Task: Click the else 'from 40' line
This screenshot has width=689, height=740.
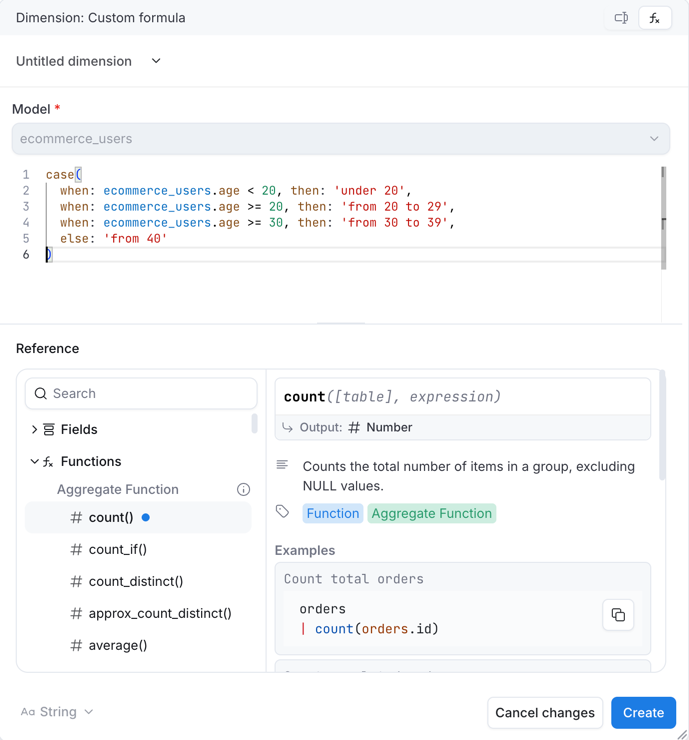Action: (x=113, y=239)
